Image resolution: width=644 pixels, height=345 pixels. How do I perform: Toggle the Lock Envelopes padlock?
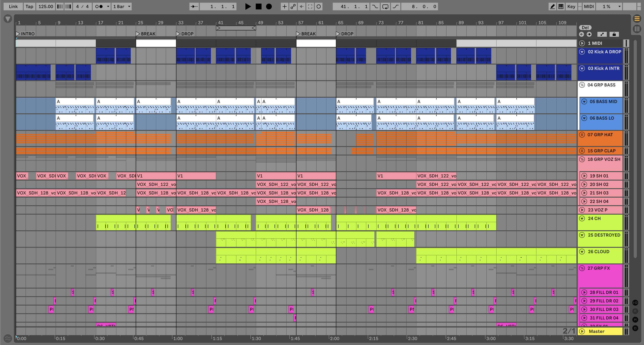[614, 34]
